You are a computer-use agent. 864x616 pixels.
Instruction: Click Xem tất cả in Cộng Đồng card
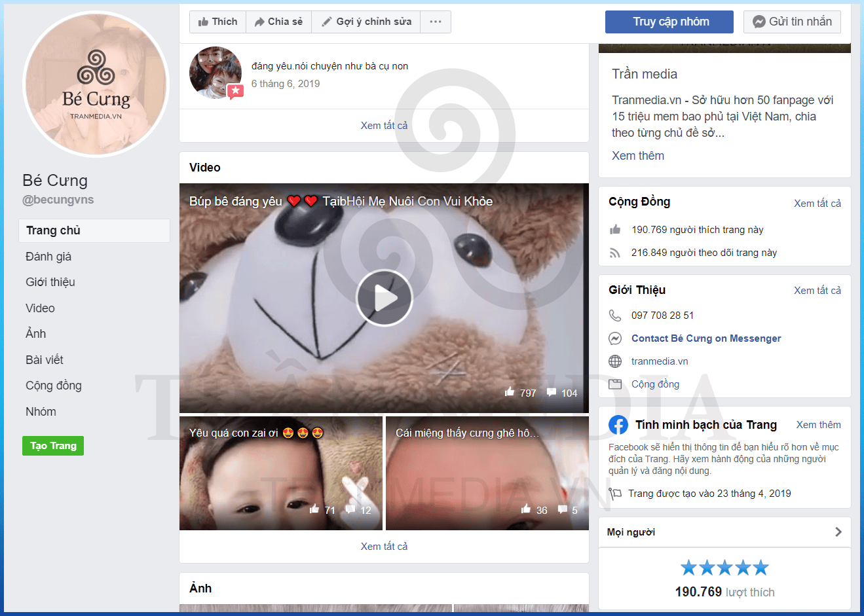817,204
